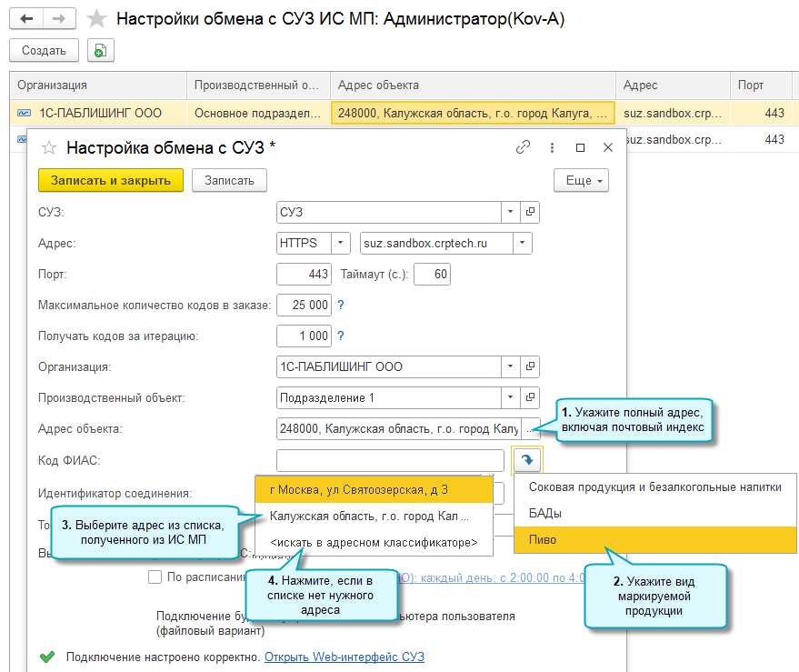Open the Организация field's linked item icon
Image resolution: width=799 pixels, height=672 pixels.
pyautogui.click(x=530, y=366)
